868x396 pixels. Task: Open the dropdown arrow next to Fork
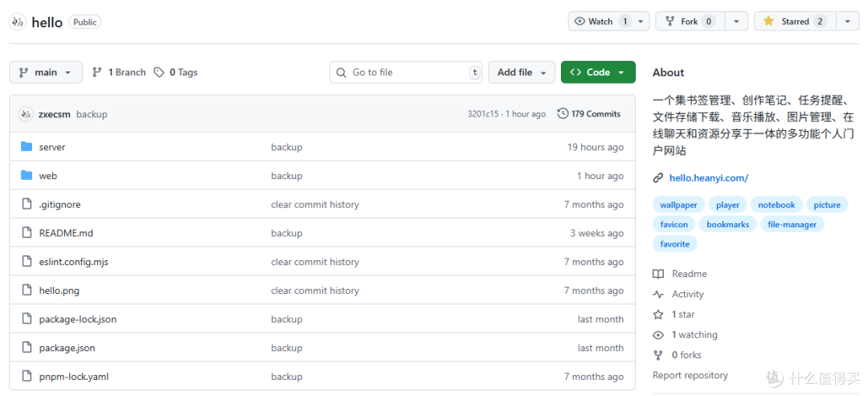click(736, 22)
